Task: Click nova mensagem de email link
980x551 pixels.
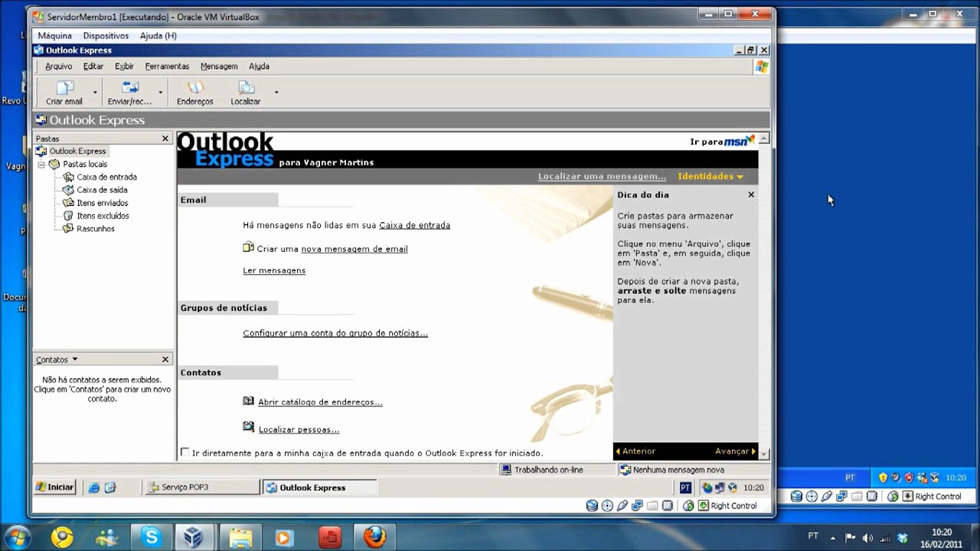Action: [x=354, y=249]
